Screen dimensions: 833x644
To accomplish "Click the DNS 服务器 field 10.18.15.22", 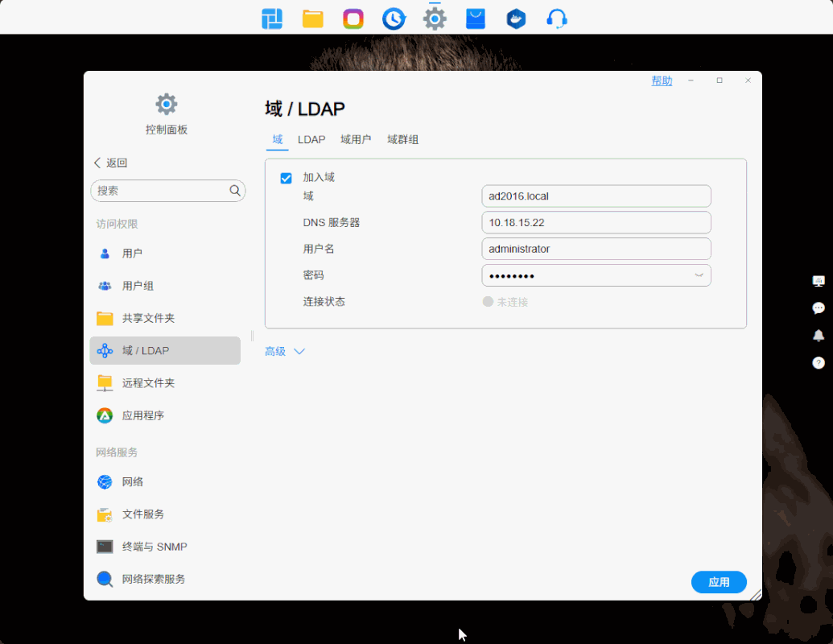I will [596, 223].
